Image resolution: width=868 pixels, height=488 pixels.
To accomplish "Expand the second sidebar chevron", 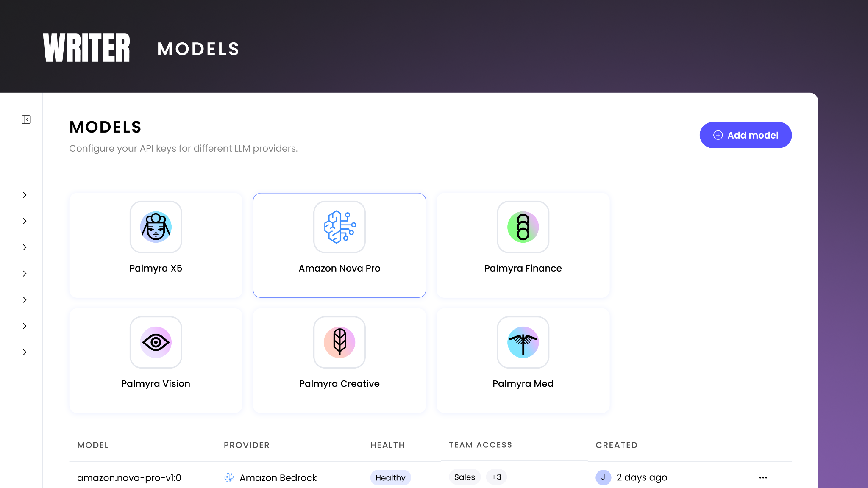I will coord(25,221).
